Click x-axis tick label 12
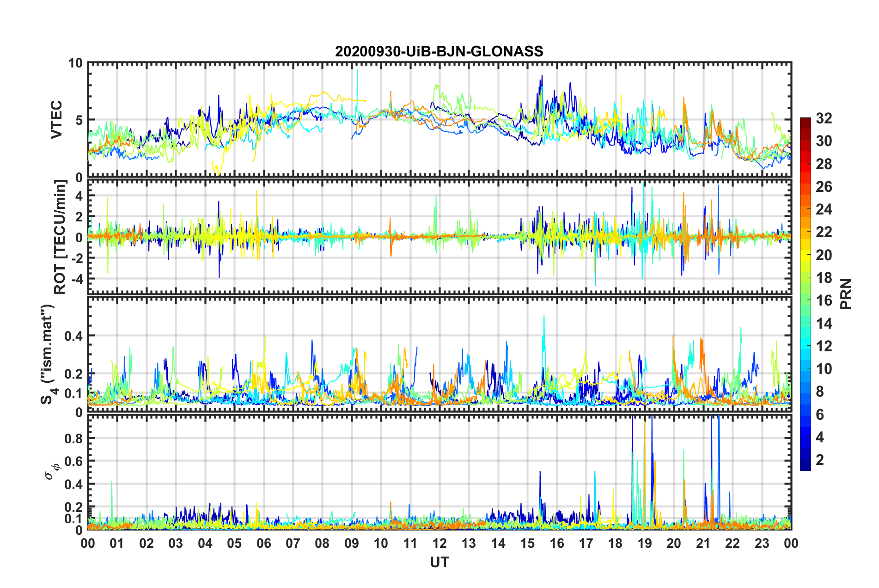The image size is (879, 588). (x=439, y=543)
